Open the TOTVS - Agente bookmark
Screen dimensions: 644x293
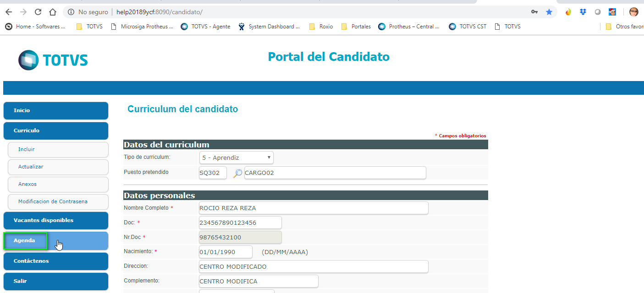[205, 27]
